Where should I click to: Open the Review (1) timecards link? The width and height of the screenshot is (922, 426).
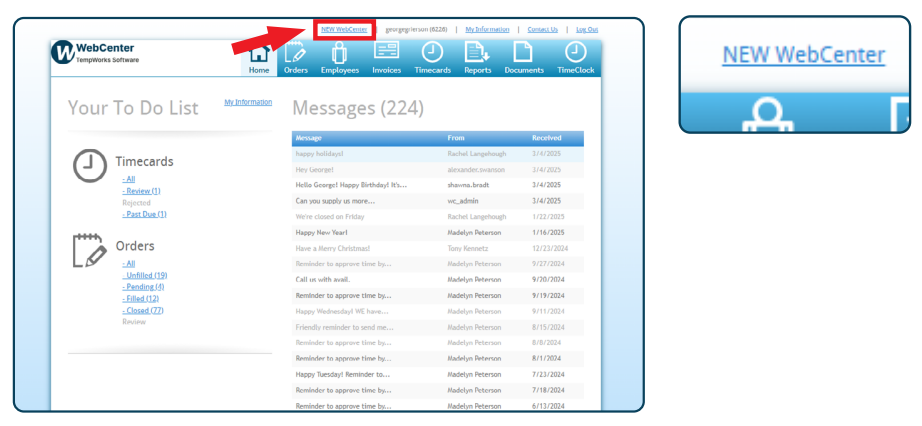(x=141, y=191)
